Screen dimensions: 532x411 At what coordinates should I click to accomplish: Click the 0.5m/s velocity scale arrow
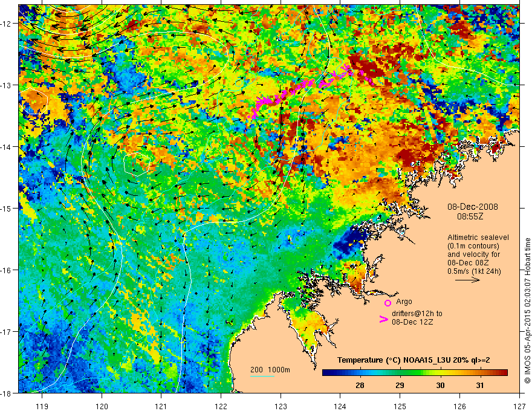[467, 280]
